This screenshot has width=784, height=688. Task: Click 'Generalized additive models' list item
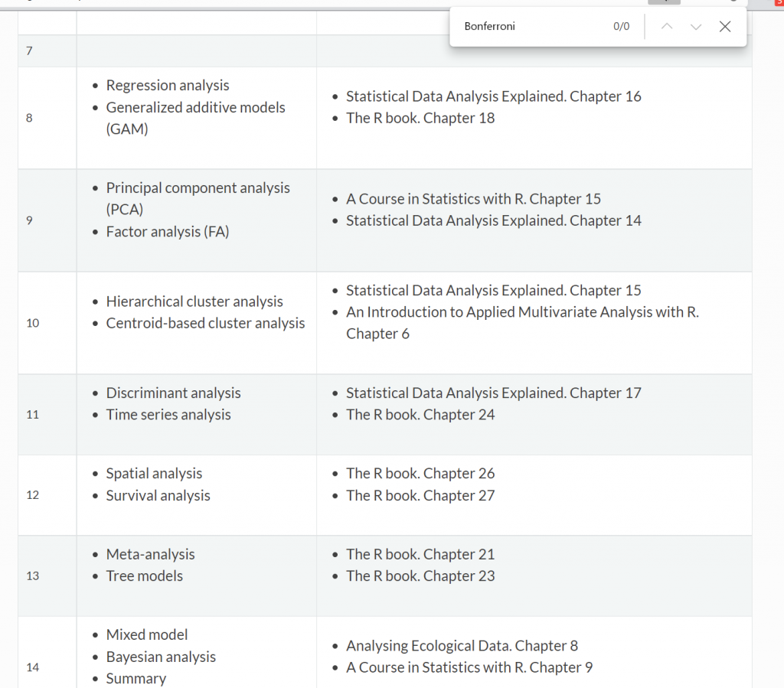195,108
